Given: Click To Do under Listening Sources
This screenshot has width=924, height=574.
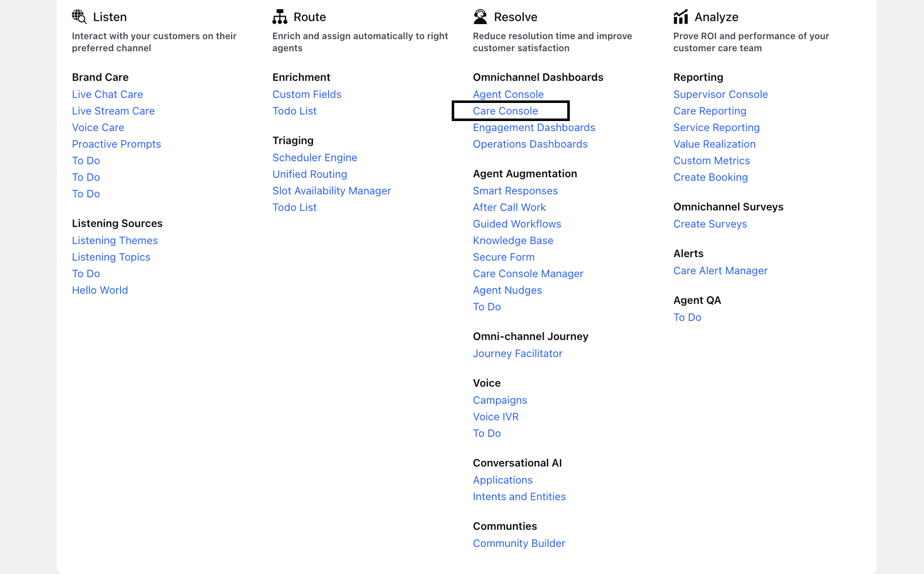Looking at the screenshot, I should tap(86, 274).
